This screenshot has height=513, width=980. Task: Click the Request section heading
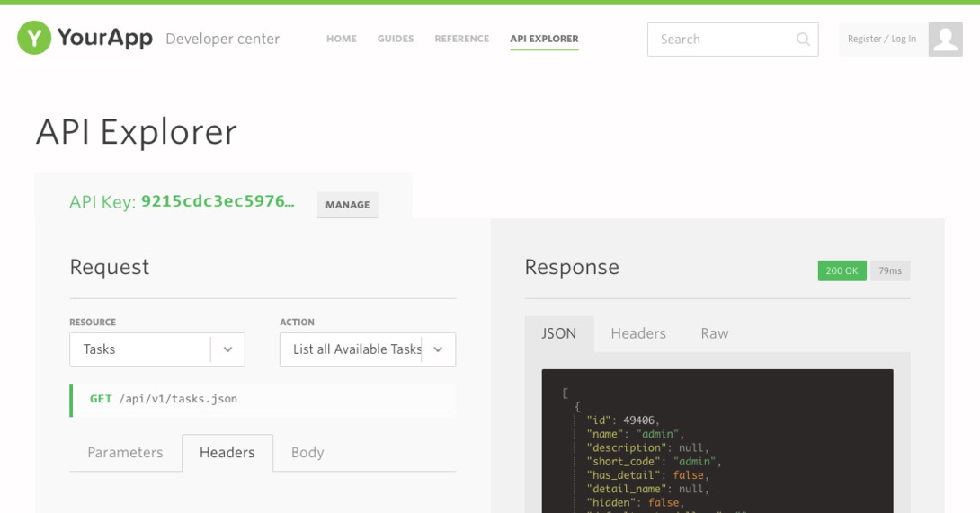pyautogui.click(x=110, y=267)
